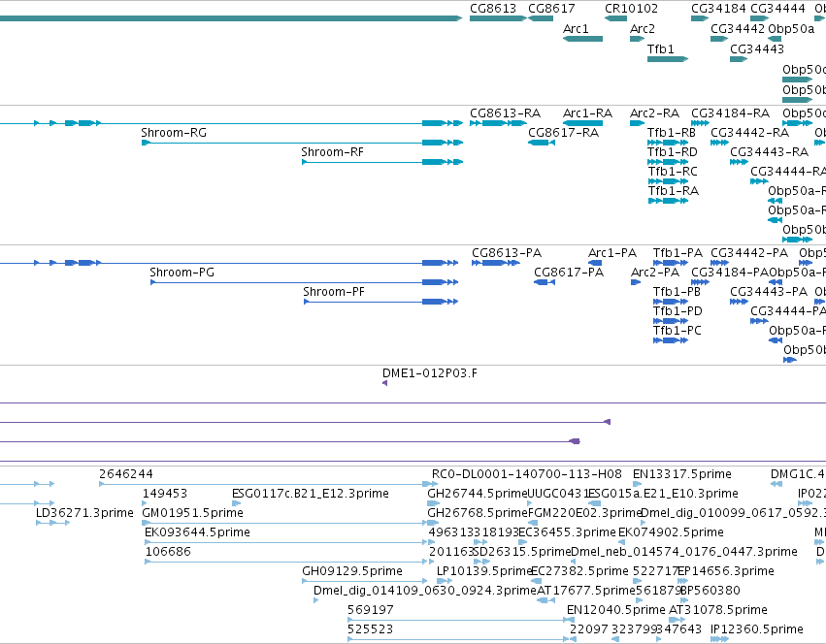Click the CG34184 gene label
This screenshot has width=826, height=644.
coord(718,9)
